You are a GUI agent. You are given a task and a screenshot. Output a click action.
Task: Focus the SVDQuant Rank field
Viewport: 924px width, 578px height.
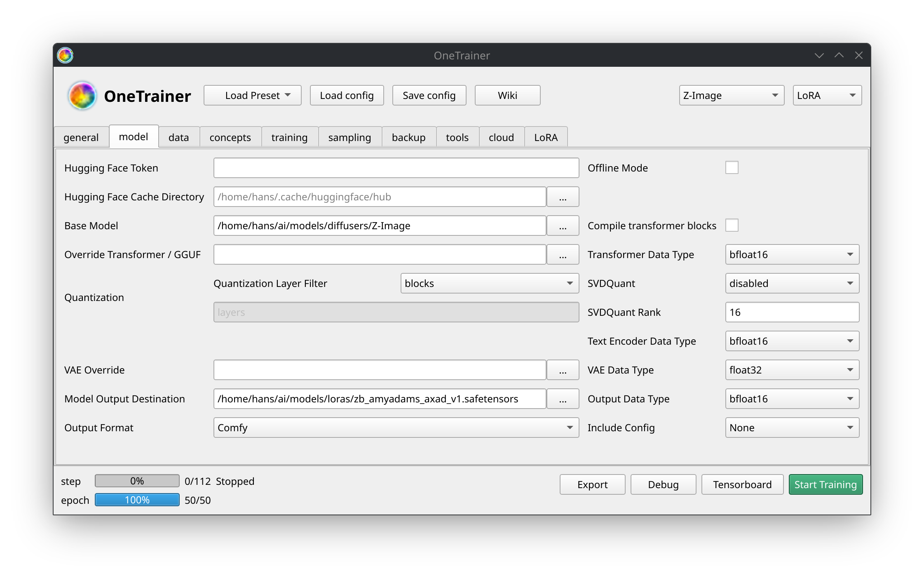coord(792,312)
